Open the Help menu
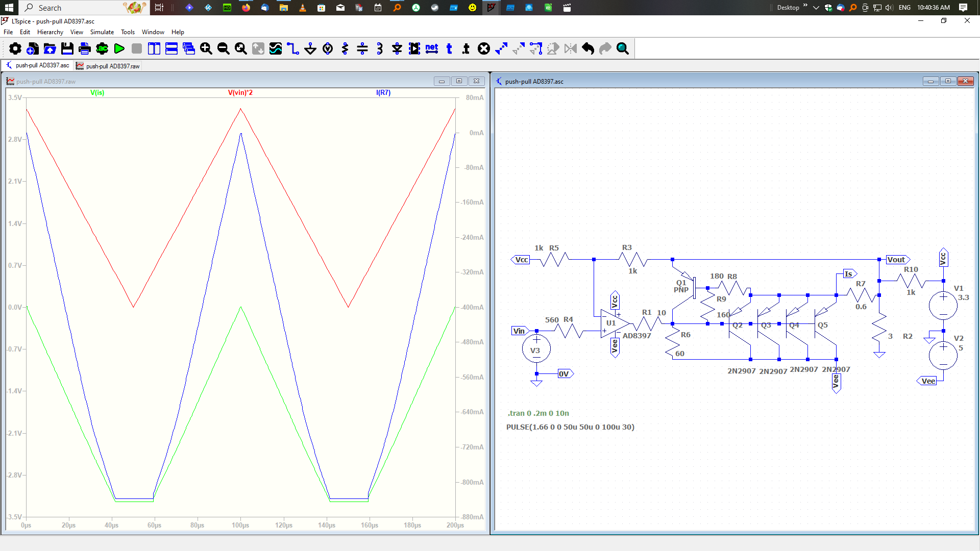The height and width of the screenshot is (551, 980). 178,32
